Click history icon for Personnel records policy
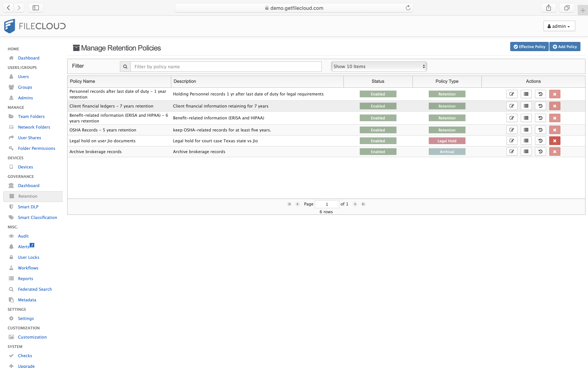 click(x=540, y=94)
